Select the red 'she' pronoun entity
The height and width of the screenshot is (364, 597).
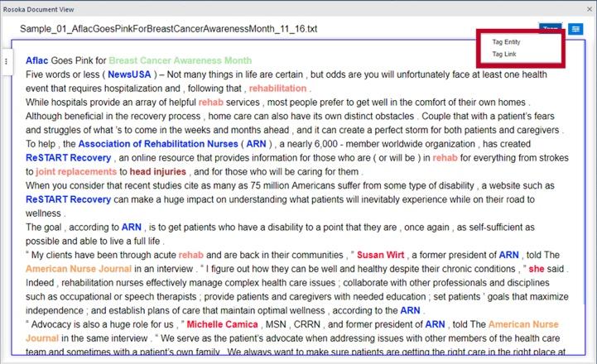coord(537,269)
